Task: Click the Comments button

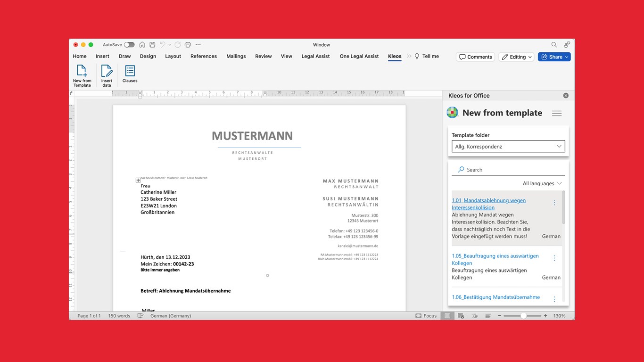Action: [x=475, y=57]
